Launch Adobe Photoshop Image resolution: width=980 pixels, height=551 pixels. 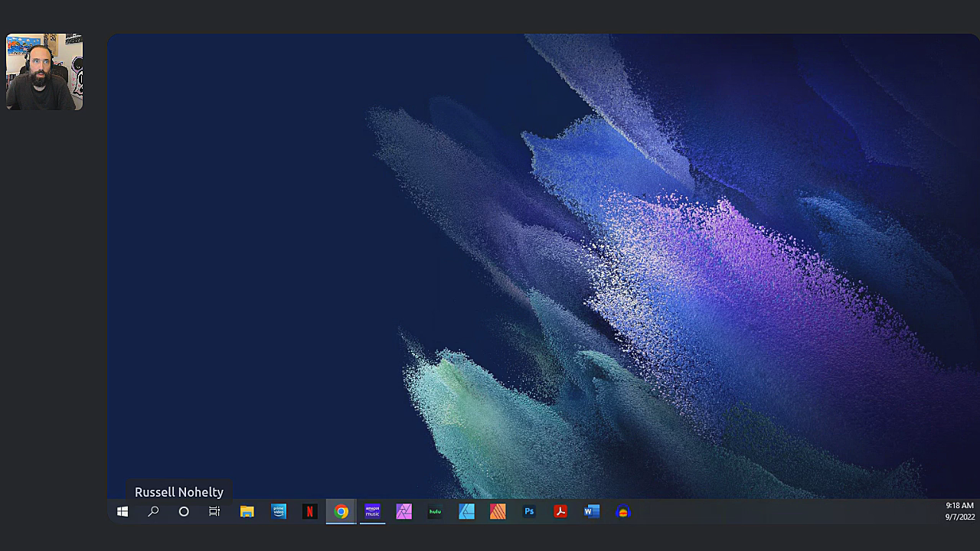click(529, 511)
